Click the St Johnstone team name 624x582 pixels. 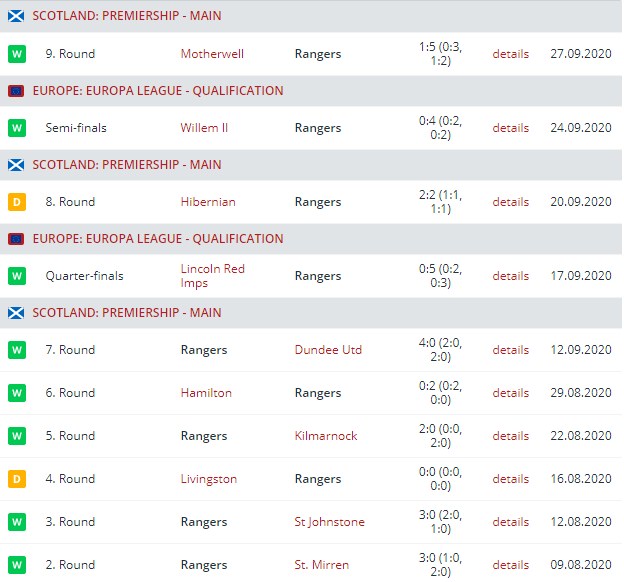pyautogui.click(x=330, y=522)
